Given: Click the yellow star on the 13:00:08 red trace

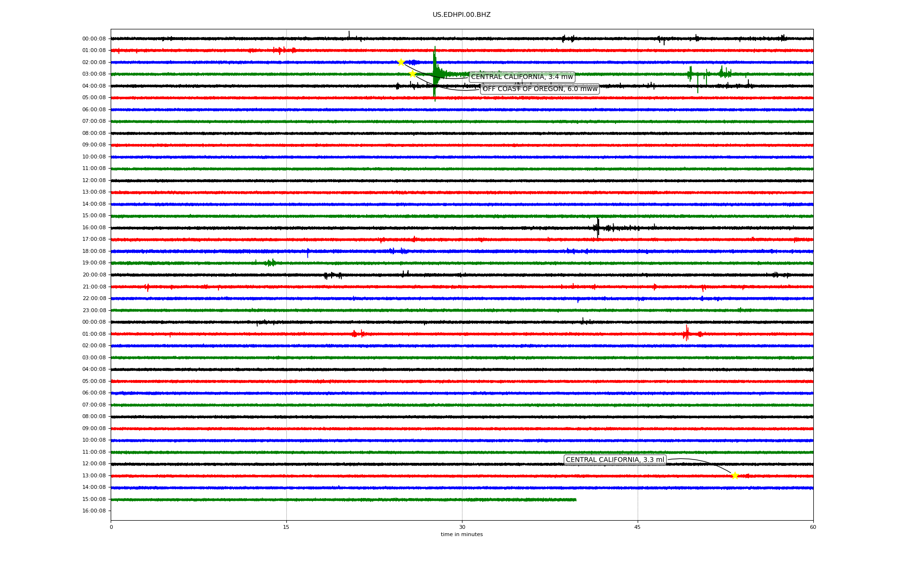Looking at the screenshot, I should [735, 476].
